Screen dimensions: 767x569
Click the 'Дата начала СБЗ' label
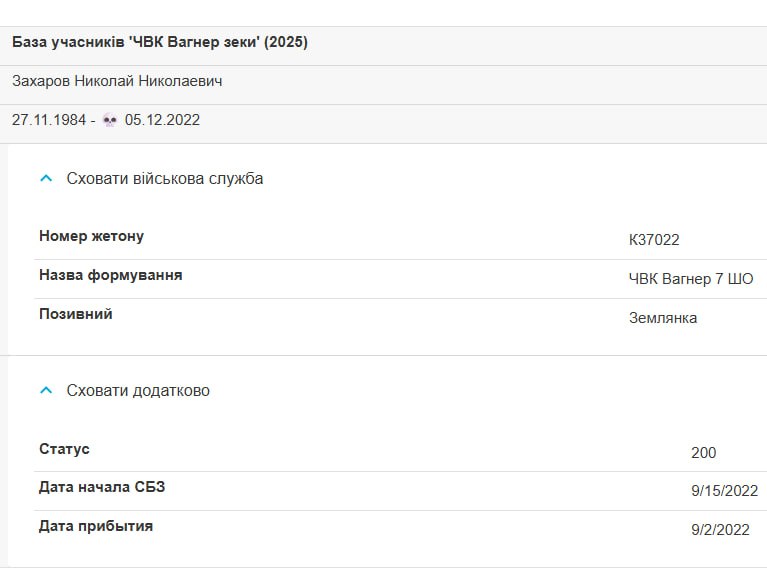(102, 487)
